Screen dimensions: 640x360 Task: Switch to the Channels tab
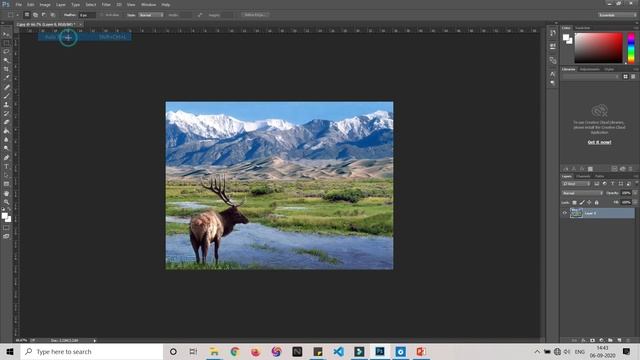point(583,176)
